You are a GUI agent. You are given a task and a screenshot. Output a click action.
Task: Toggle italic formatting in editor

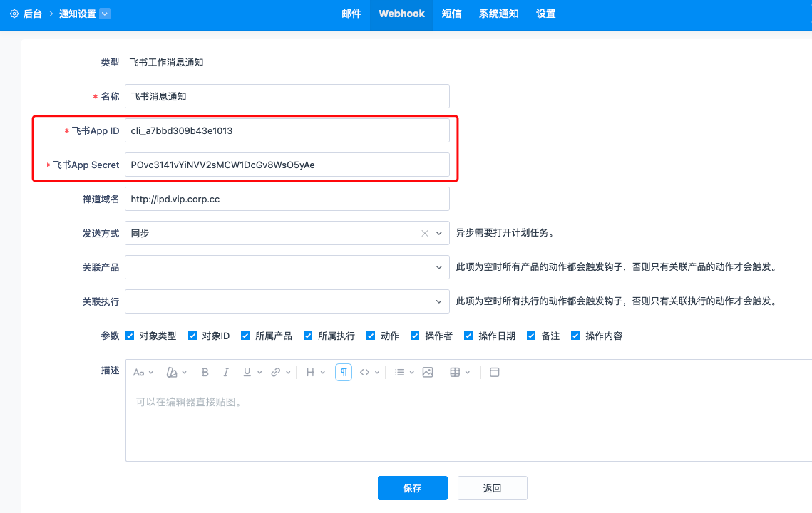click(x=226, y=372)
